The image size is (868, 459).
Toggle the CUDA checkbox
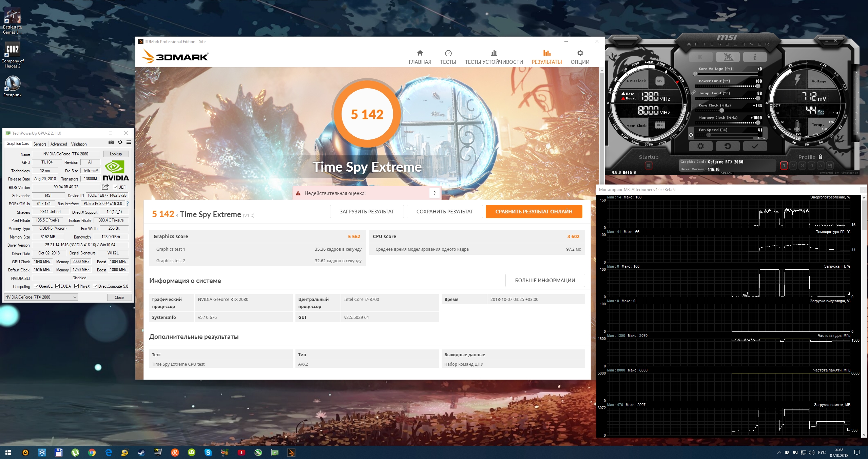(x=58, y=286)
